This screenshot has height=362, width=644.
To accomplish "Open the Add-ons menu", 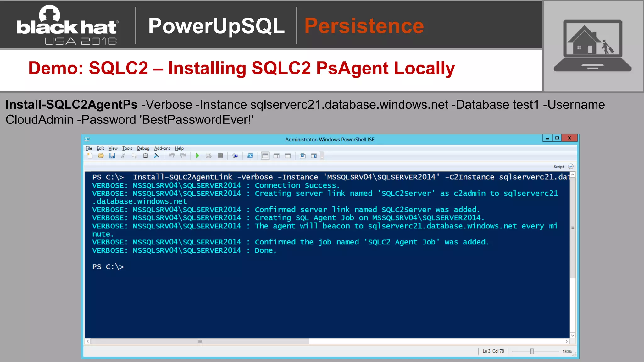I will (162, 148).
